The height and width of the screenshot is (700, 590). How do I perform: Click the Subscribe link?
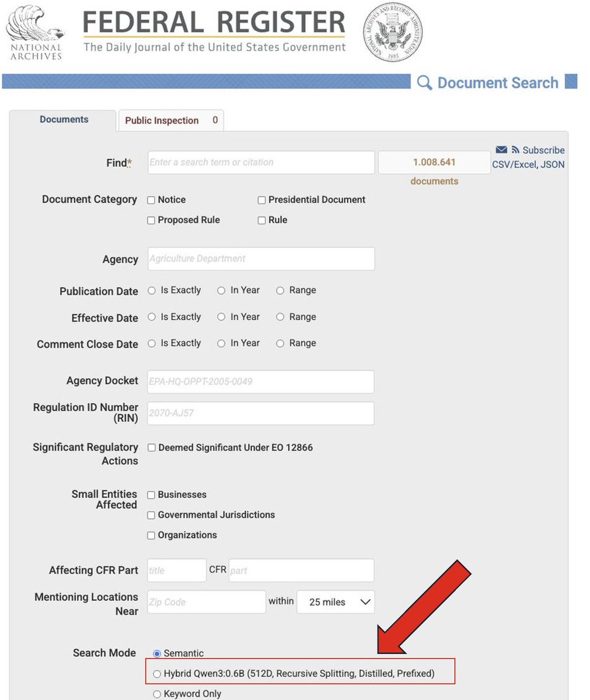(x=543, y=150)
